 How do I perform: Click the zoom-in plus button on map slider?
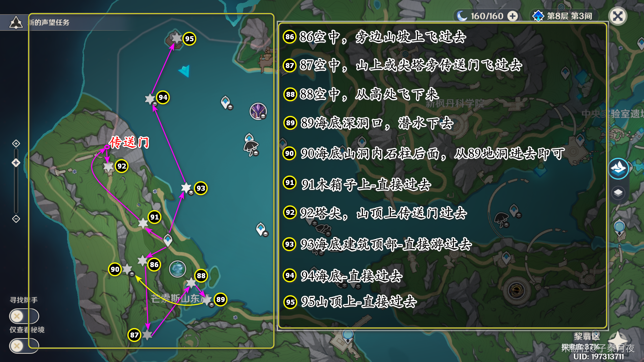point(16,143)
